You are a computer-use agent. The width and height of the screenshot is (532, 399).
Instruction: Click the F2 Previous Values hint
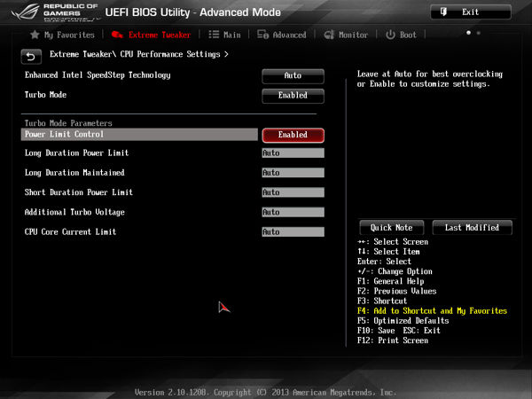(x=397, y=291)
